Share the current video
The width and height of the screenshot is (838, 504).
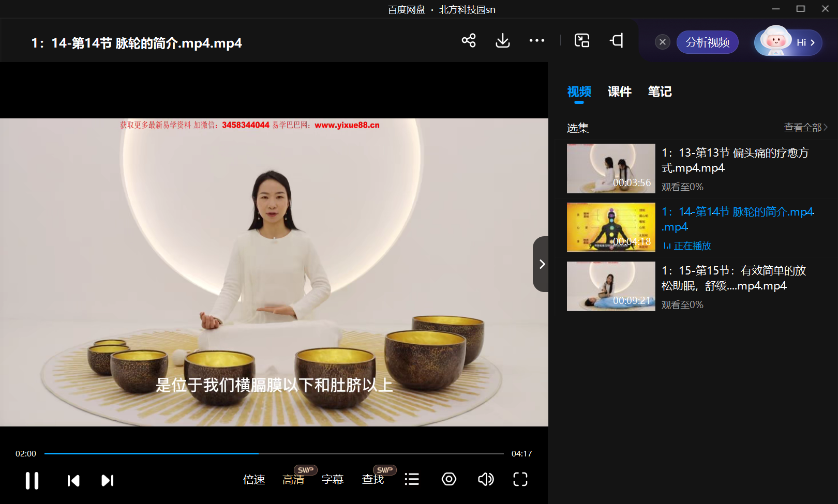click(x=469, y=41)
